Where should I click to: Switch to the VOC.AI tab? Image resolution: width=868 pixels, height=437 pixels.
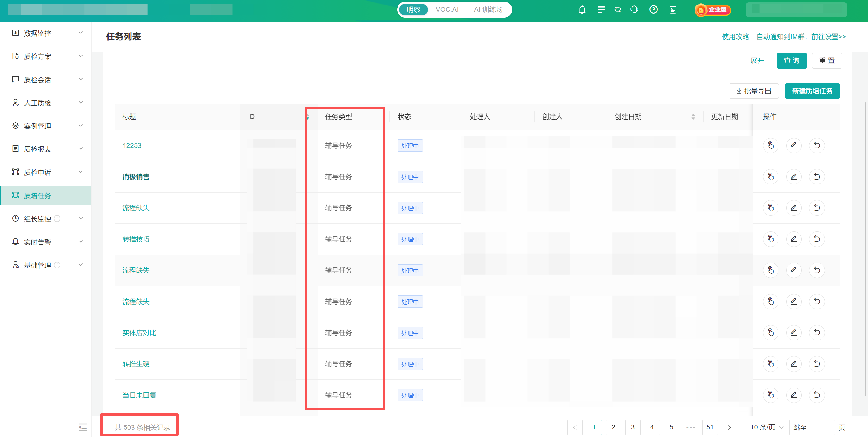point(447,9)
